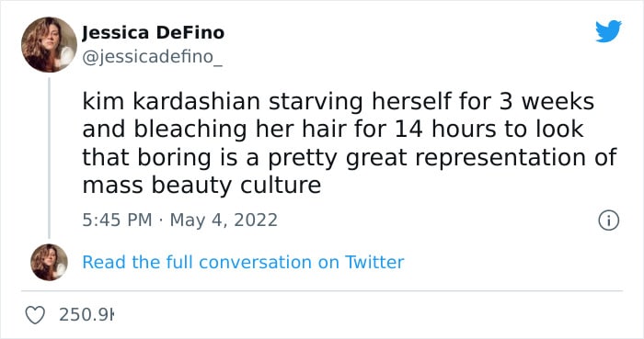Click the gray thread connector line
The width and height of the screenshot is (644, 339).
click(x=50, y=158)
